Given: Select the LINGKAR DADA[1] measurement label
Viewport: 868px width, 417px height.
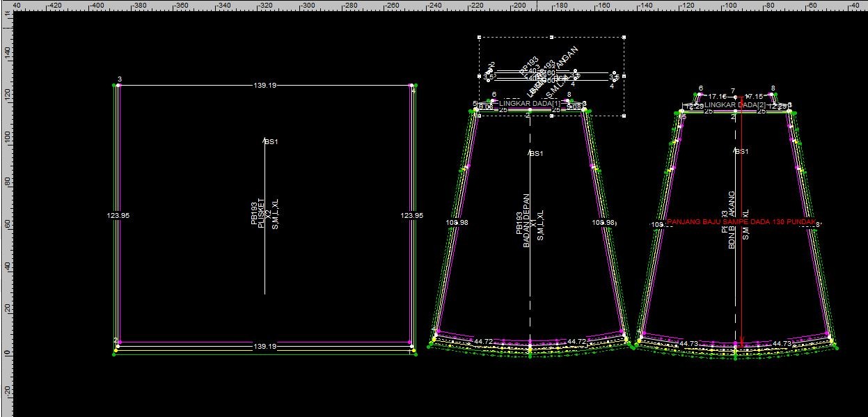Looking at the screenshot, I should [x=529, y=103].
